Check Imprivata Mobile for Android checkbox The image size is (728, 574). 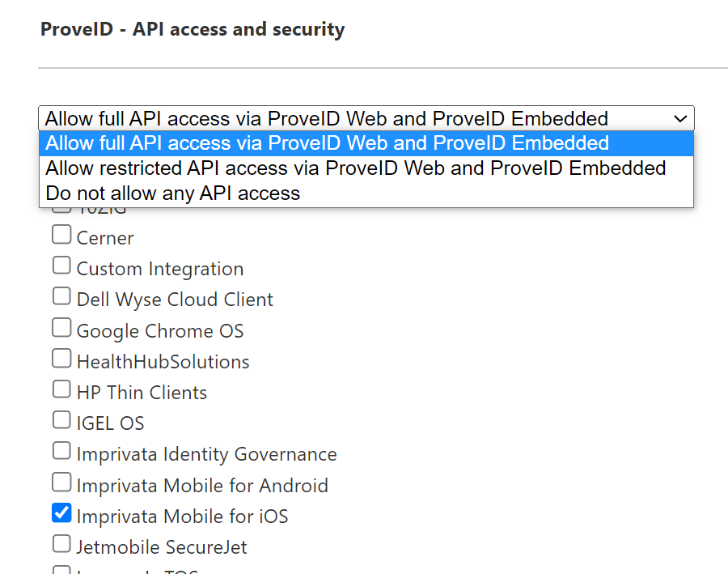(61, 483)
